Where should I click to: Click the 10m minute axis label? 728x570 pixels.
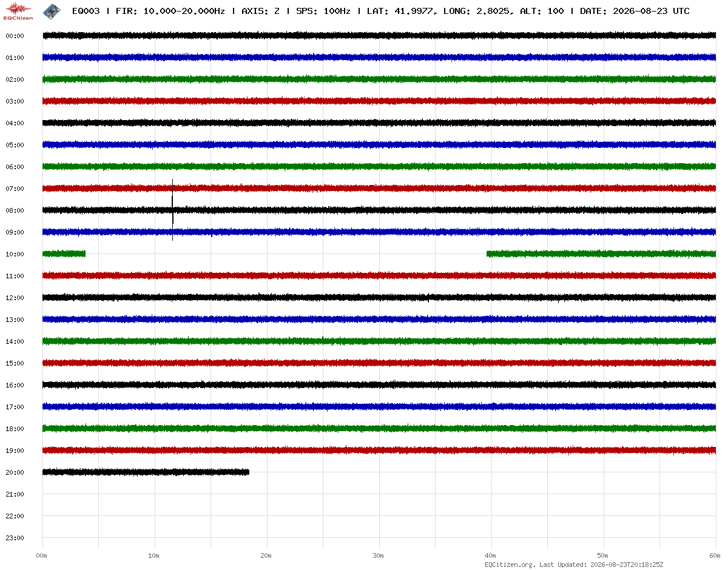coord(154,555)
